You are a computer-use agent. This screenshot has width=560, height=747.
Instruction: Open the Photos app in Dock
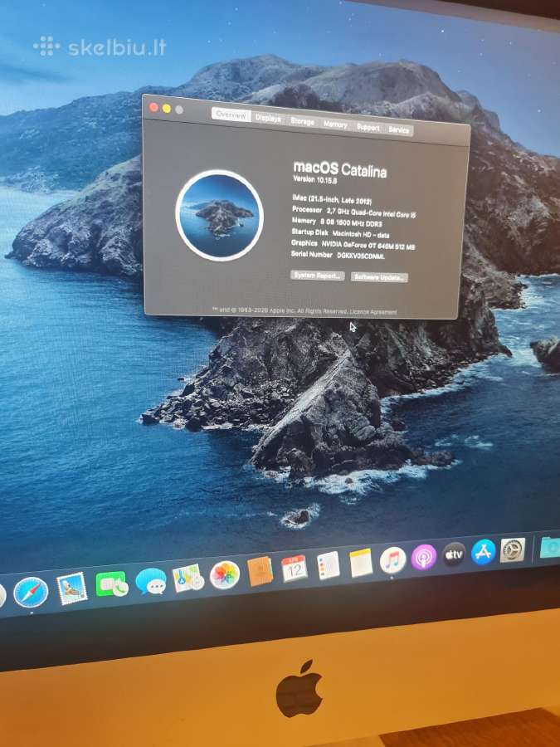click(x=224, y=574)
